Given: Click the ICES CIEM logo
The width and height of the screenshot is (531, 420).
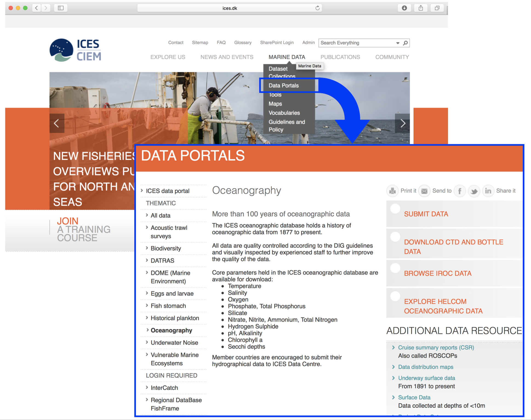Looking at the screenshot, I should pos(75,50).
